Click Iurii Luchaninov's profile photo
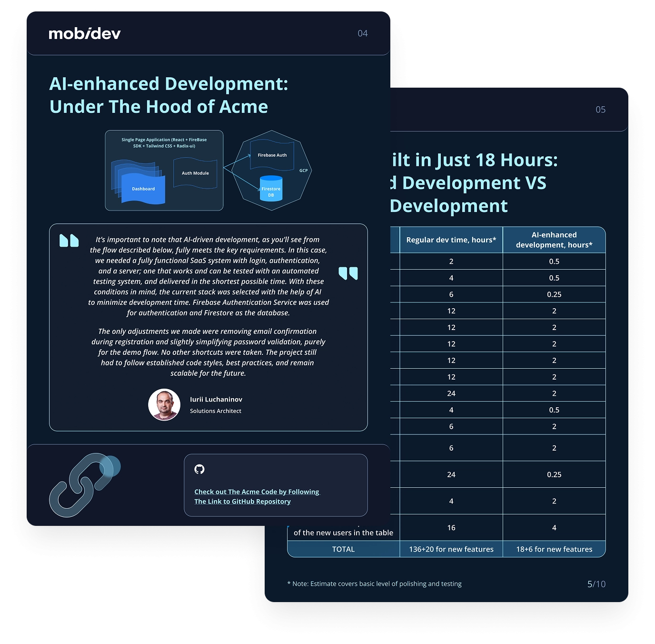 click(x=164, y=405)
